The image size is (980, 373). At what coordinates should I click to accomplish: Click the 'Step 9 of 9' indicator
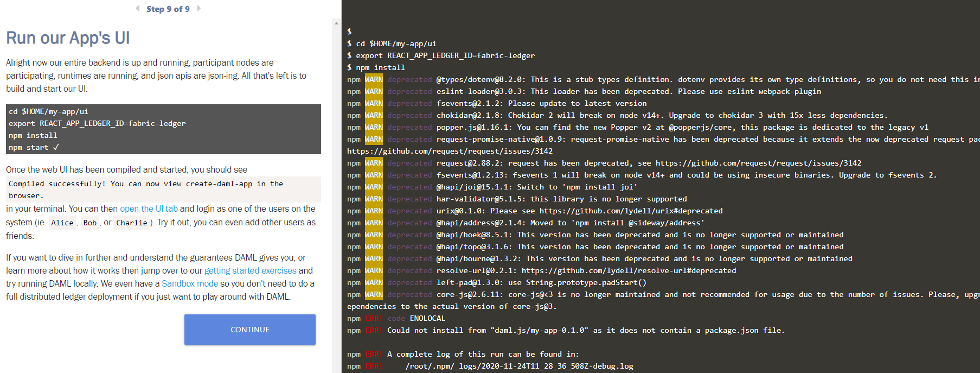168,9
